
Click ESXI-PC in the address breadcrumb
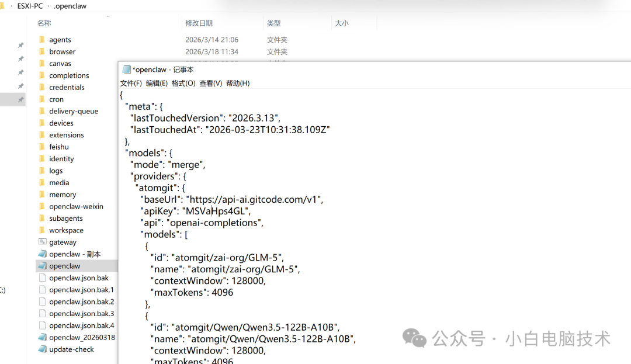pos(30,6)
